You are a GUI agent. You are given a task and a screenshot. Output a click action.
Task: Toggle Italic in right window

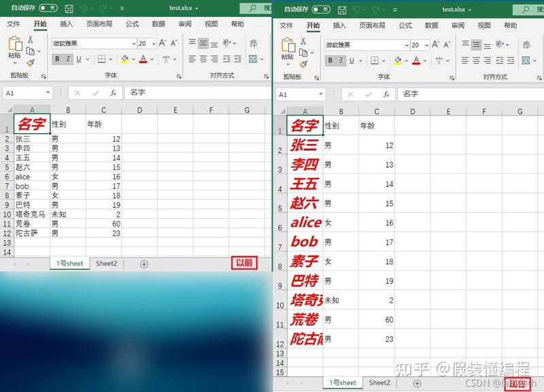(341, 60)
